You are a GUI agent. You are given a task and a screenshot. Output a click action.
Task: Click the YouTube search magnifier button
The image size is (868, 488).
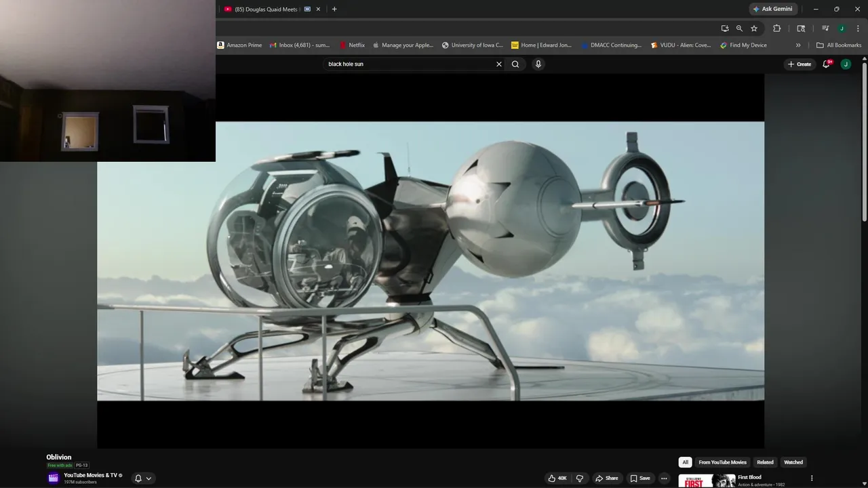click(x=515, y=64)
